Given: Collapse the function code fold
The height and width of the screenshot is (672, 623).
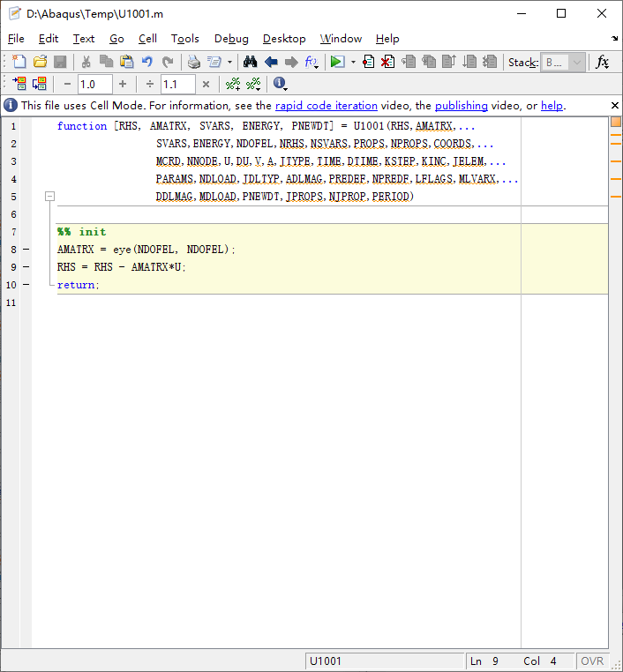Looking at the screenshot, I should (x=49, y=197).
